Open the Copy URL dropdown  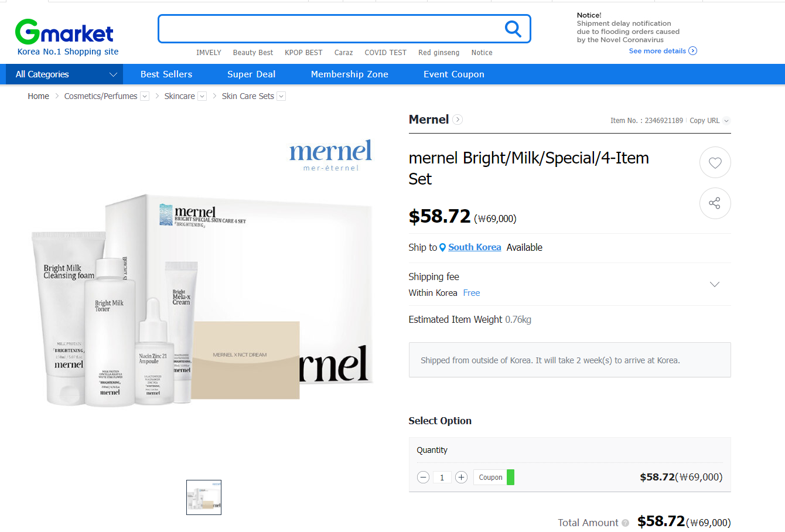pos(726,121)
